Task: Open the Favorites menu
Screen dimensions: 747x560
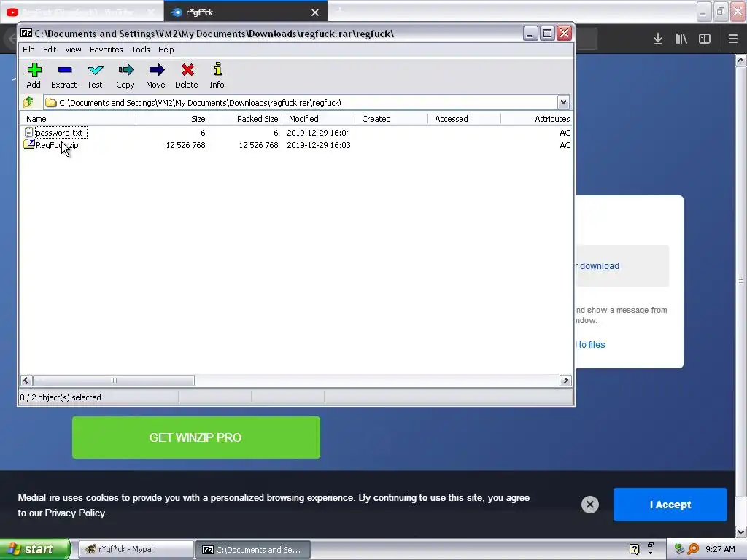Action: [107, 50]
